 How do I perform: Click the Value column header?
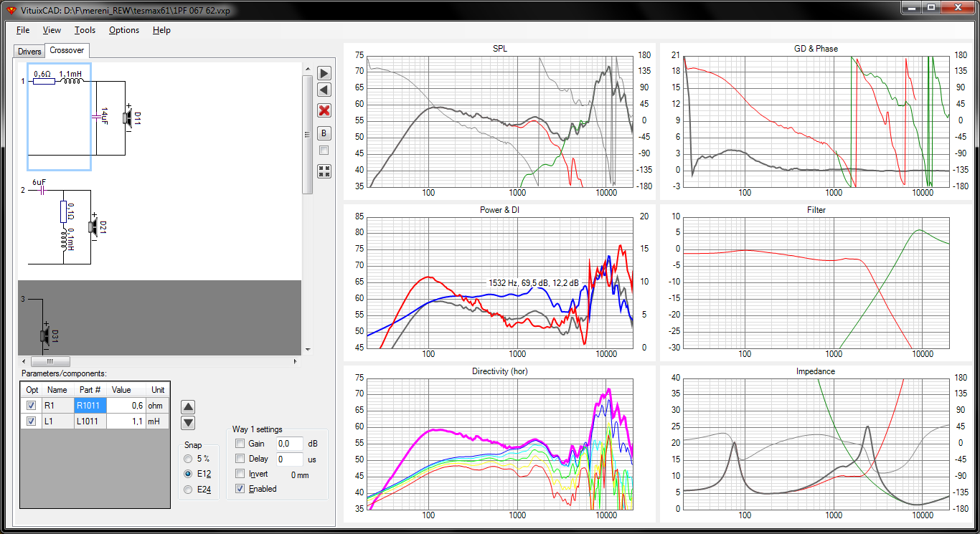coord(126,390)
